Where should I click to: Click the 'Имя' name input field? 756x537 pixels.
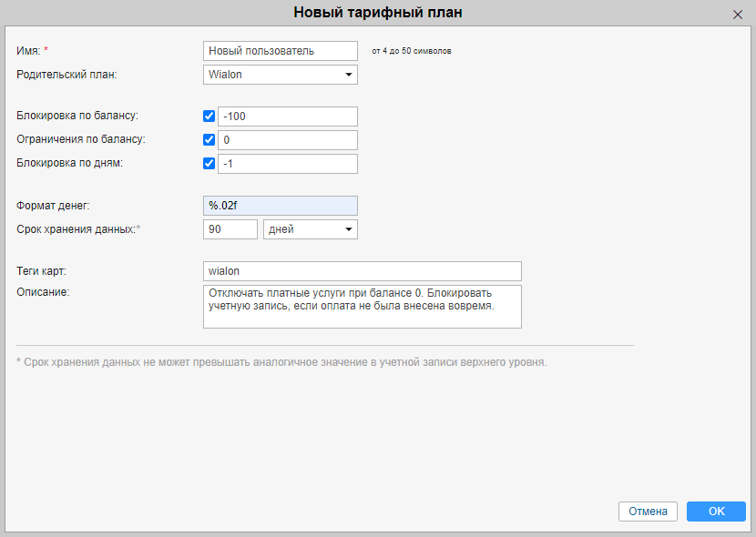(x=281, y=51)
